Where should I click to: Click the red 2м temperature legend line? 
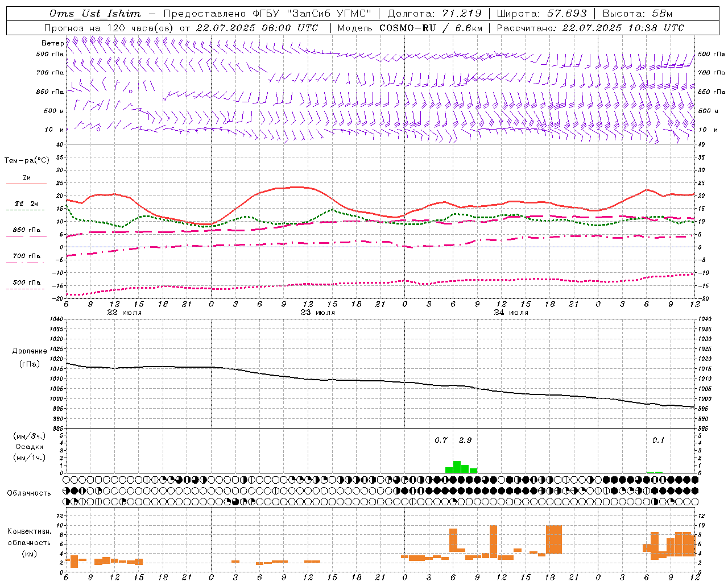click(x=26, y=184)
